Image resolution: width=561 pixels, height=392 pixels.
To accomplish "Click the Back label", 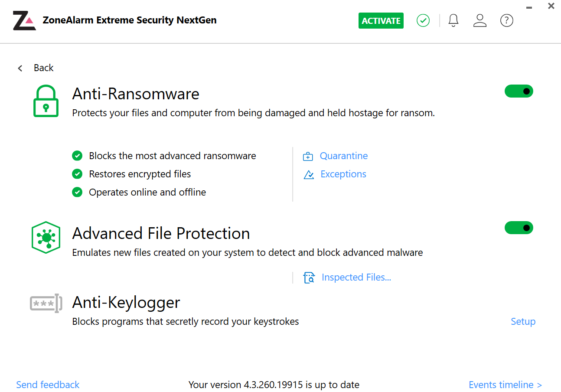I will [x=44, y=68].
